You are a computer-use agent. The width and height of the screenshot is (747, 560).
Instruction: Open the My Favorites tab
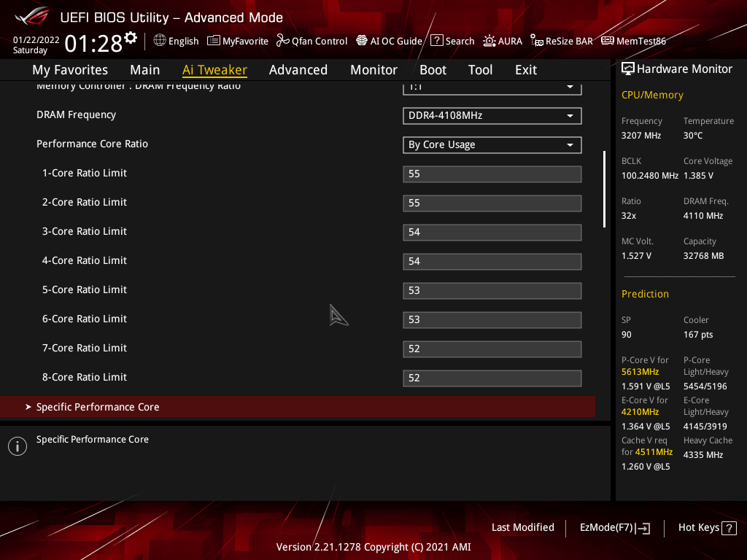pos(70,70)
